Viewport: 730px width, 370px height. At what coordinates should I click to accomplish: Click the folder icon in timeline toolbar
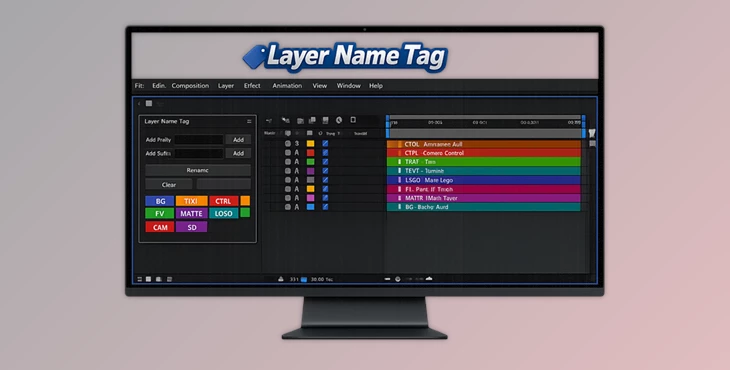tap(300, 121)
